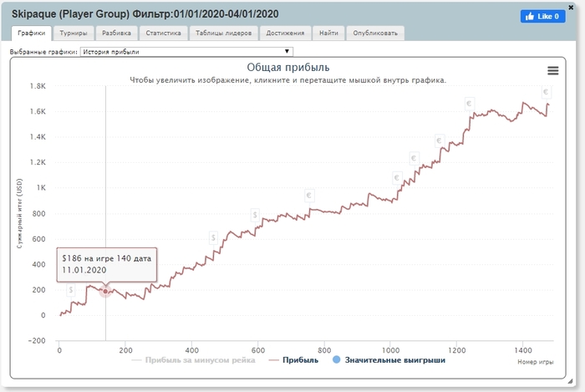Click the dollar win marker near game 470

214,238
